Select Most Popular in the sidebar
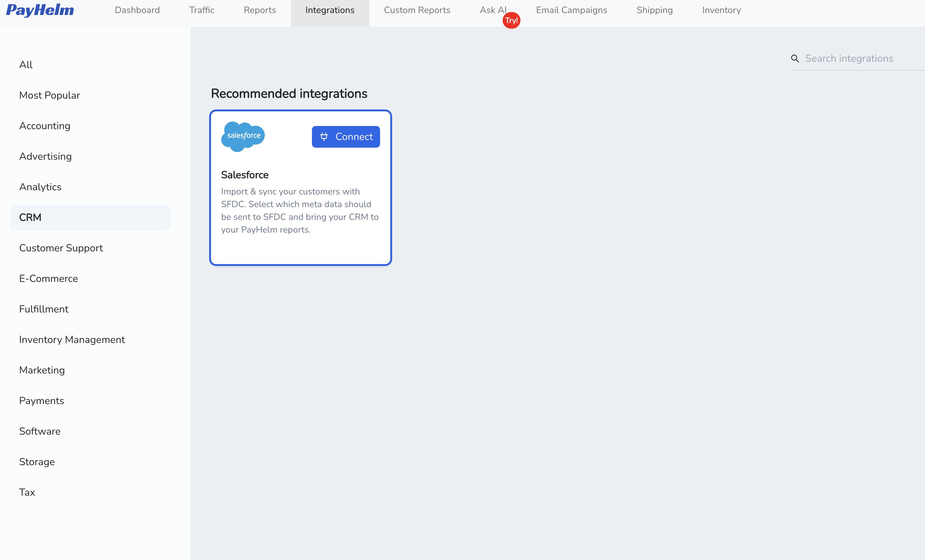 click(50, 95)
